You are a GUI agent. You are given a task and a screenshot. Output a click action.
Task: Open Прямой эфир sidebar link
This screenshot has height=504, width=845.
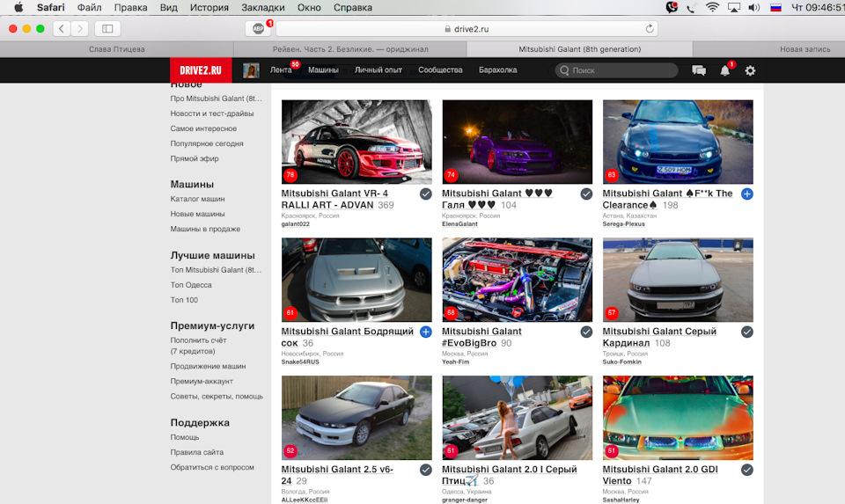(195, 158)
